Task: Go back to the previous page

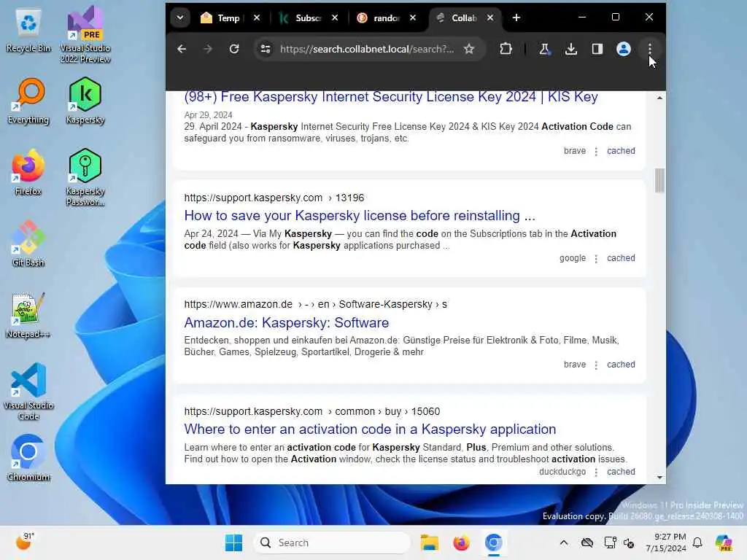Action: coord(182,49)
